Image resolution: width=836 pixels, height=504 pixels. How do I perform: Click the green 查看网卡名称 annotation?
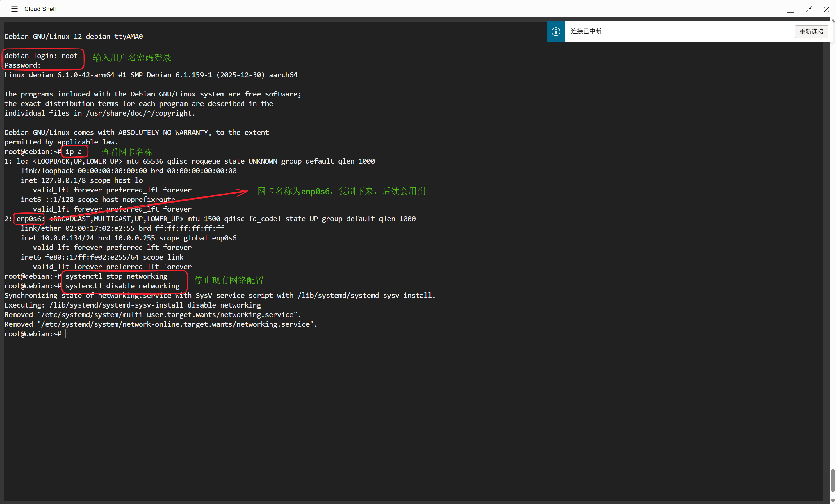pos(127,152)
